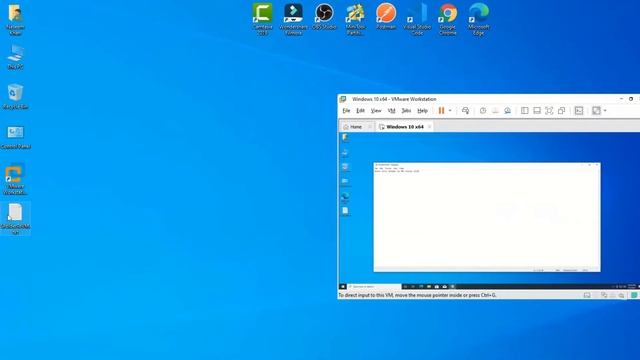The image size is (640, 360).
Task: Open the File menu in VMware Workstation
Action: (x=346, y=111)
